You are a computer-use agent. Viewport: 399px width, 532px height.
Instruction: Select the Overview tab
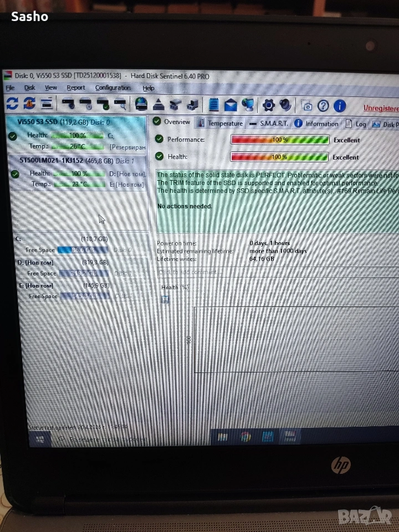tap(172, 122)
